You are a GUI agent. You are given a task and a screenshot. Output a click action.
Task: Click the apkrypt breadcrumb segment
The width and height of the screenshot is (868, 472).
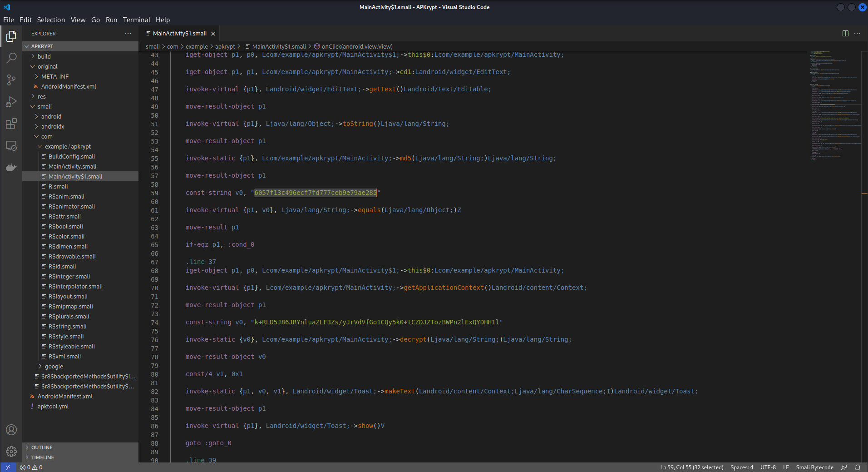pos(225,46)
